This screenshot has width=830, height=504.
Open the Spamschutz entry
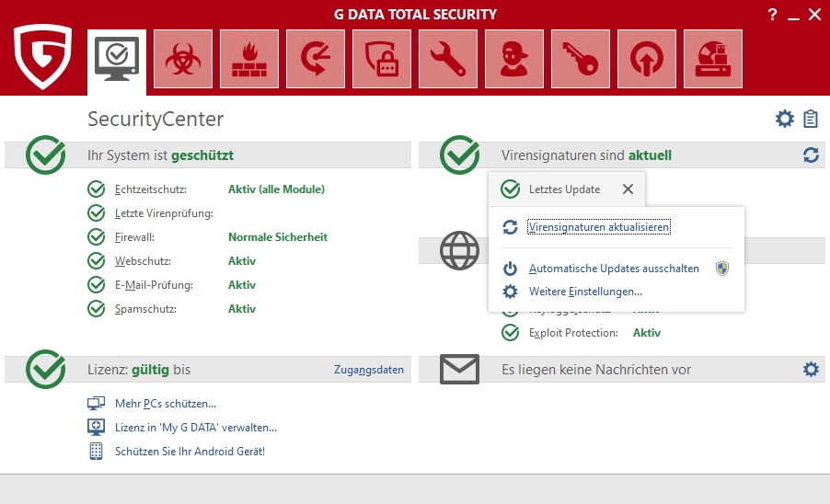[x=145, y=309]
